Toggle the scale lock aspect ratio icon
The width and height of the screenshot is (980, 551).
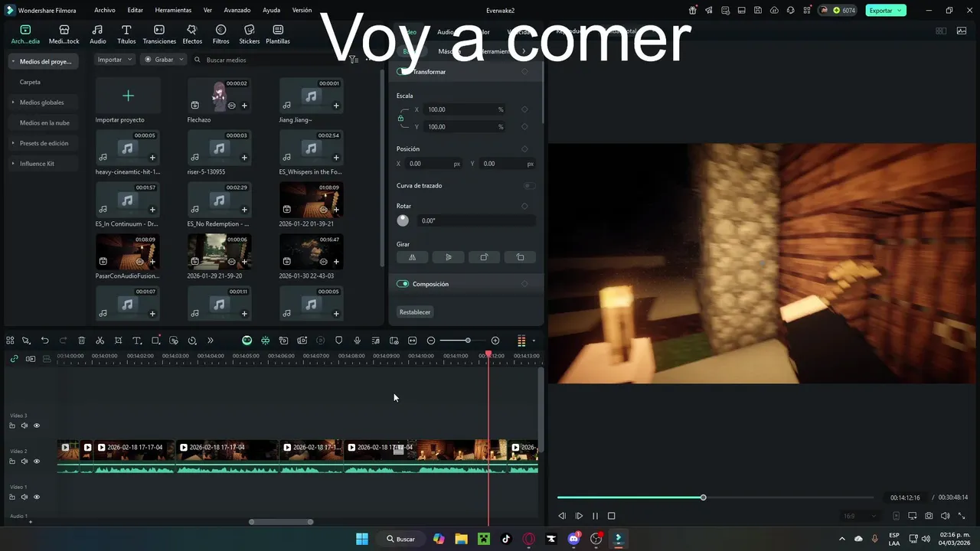pyautogui.click(x=400, y=118)
